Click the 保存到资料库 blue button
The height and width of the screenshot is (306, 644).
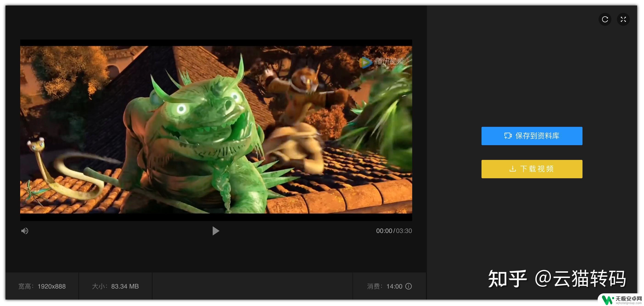[x=532, y=136]
